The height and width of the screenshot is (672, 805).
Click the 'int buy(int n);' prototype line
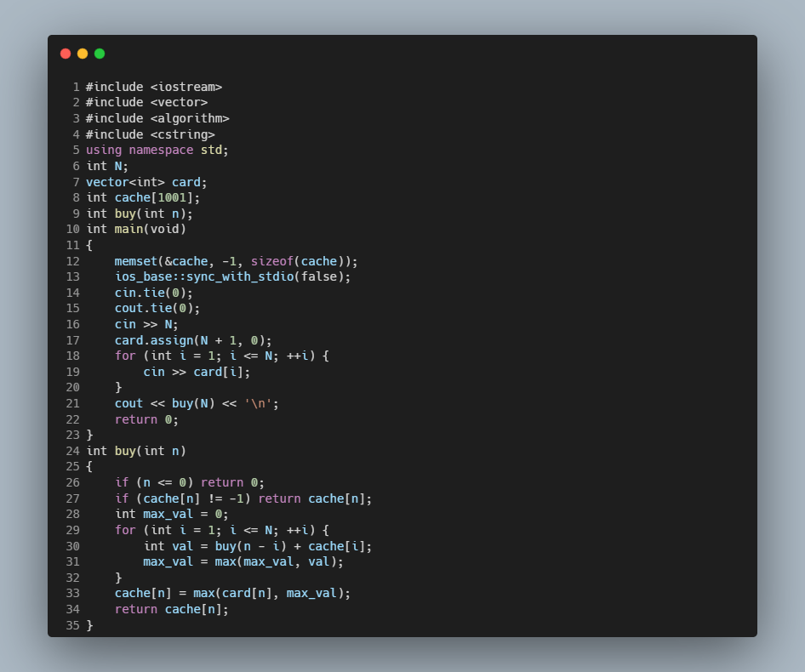[139, 214]
